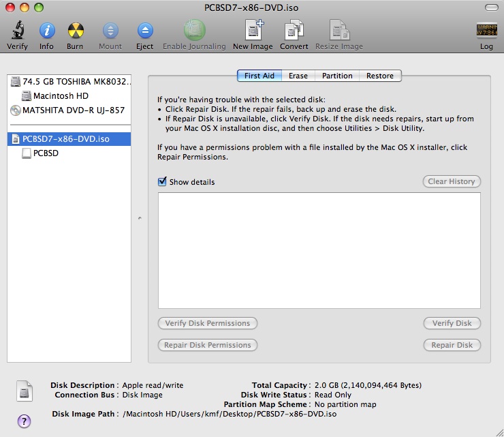504x437 pixels.
Task: Click the Verify microscope icon
Action: click(18, 30)
